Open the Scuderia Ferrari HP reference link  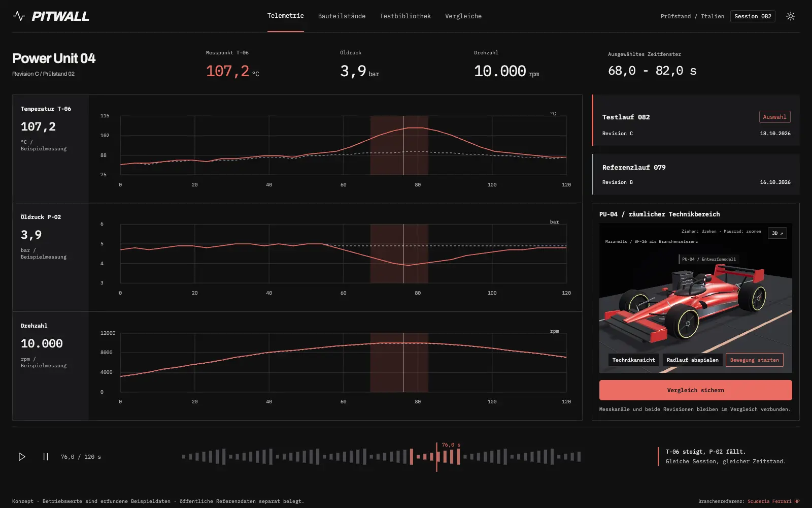click(x=773, y=501)
